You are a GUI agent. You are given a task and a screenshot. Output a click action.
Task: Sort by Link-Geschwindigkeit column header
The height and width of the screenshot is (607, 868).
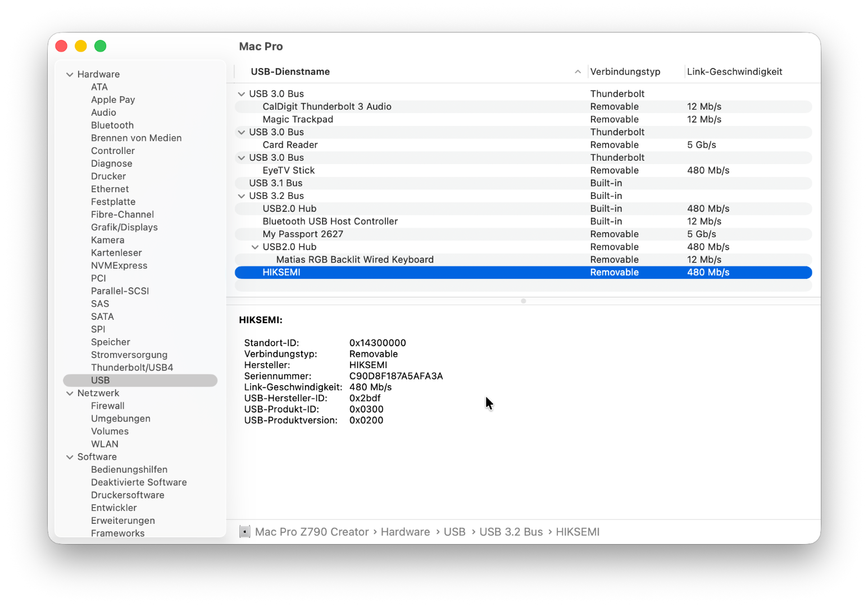click(734, 72)
